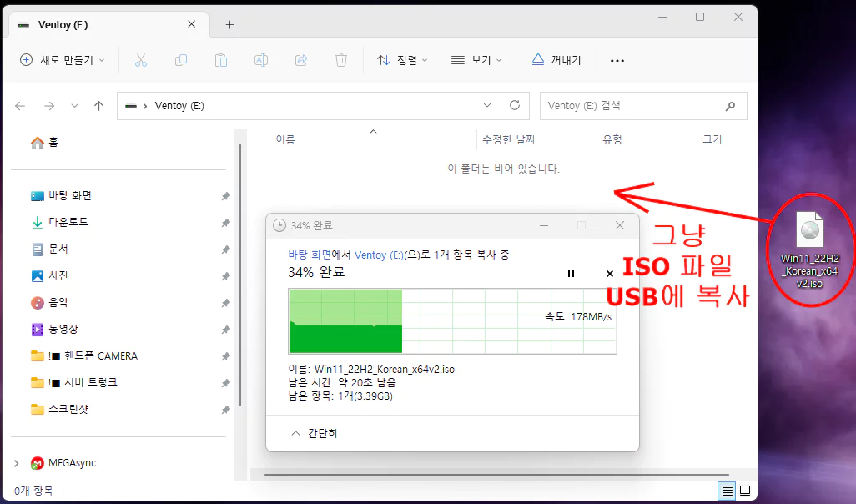This screenshot has width=856, height=504.
Task: Expand the breadcrumb chevron before Ventoy (E:)
Action: [145, 106]
